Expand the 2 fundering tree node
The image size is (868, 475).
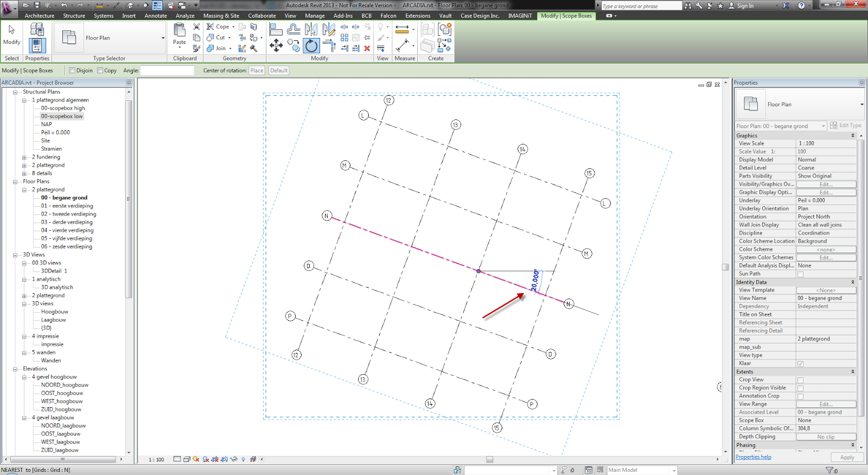pyautogui.click(x=24, y=157)
